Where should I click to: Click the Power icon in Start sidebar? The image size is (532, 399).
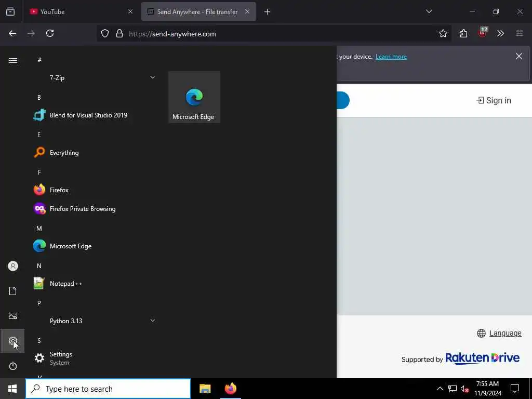12,366
